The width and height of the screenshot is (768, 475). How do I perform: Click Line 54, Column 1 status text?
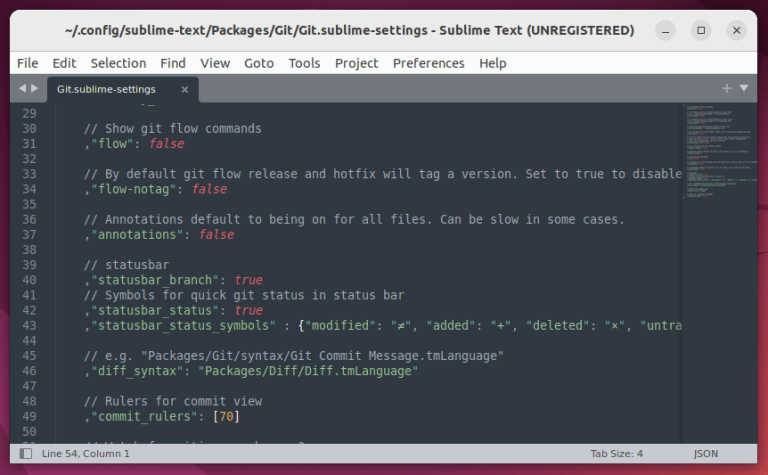(x=86, y=454)
